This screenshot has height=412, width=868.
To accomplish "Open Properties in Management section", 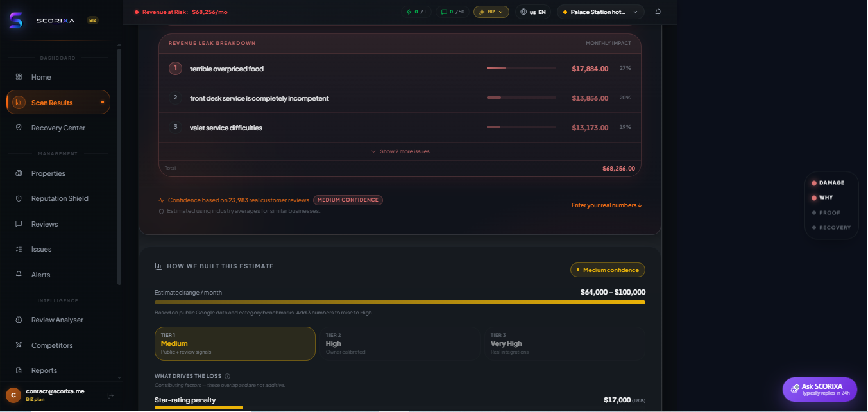I will (58, 173).
